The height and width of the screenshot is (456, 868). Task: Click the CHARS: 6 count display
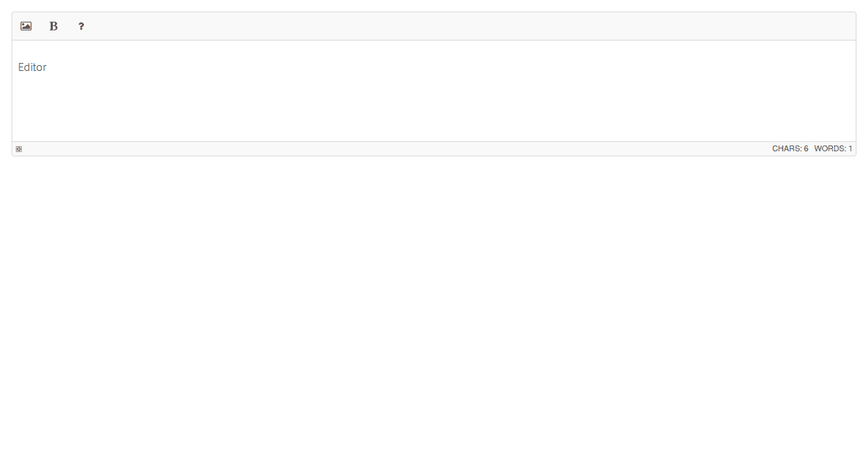coord(790,148)
